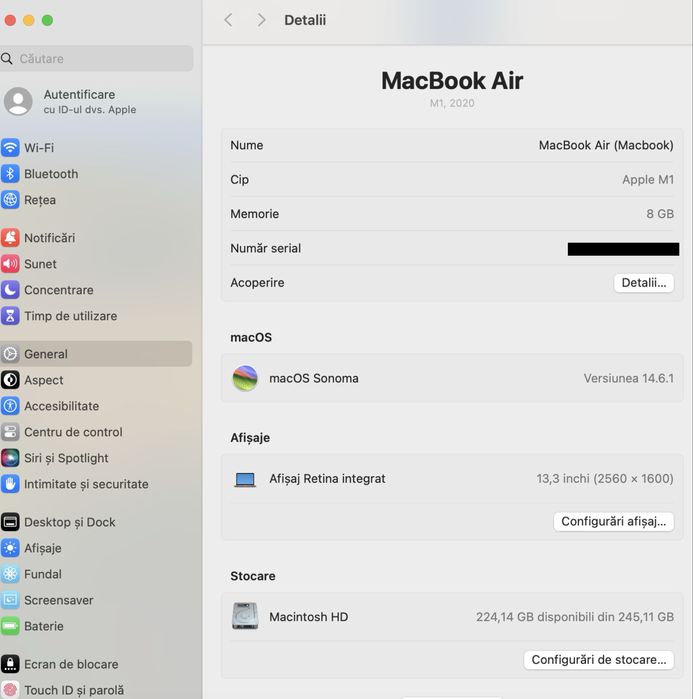Click the macOS Sonoma label
Viewport: 693px width, 699px height.
pos(314,378)
